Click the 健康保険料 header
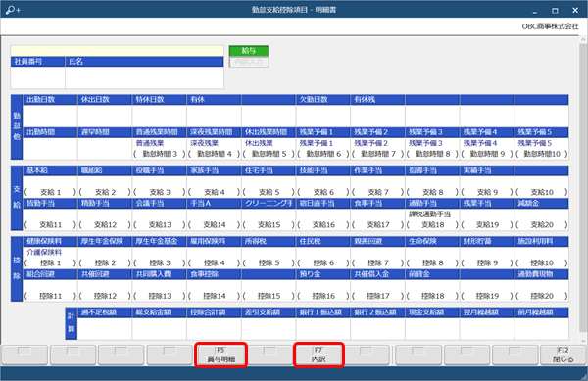Screen dimensions: 588x381 click(x=50, y=242)
